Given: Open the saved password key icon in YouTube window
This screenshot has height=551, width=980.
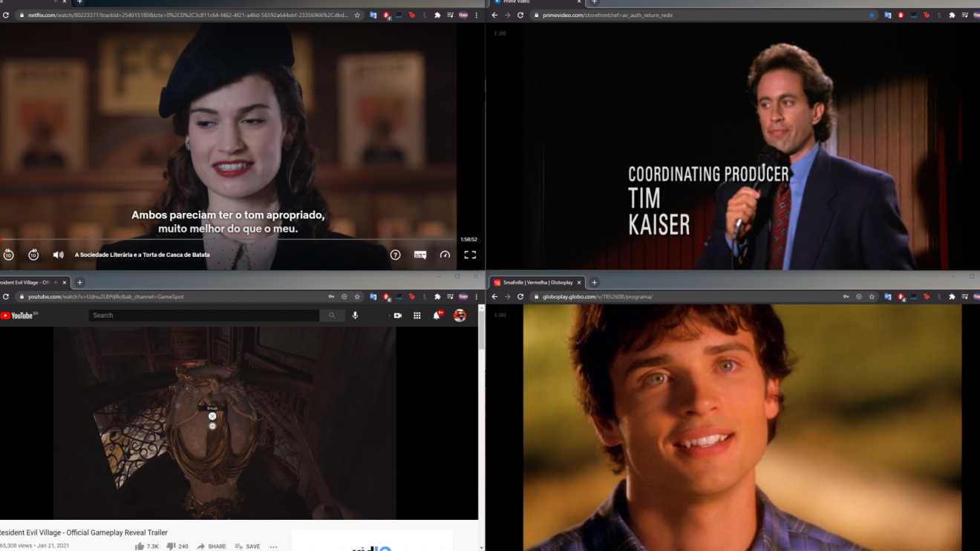Looking at the screenshot, I should [331, 296].
